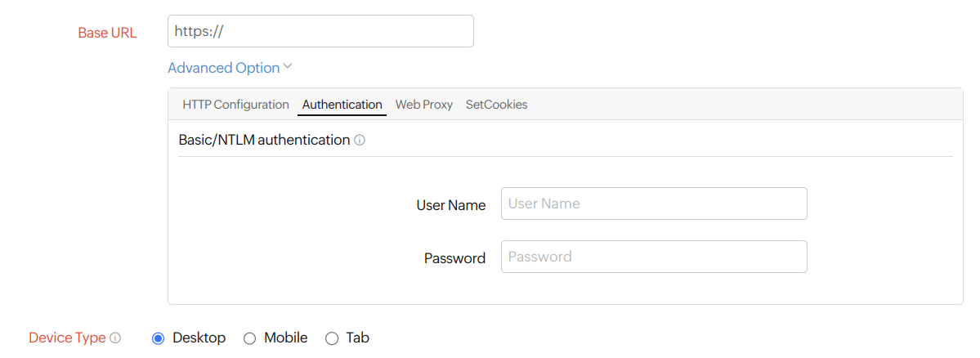Switch to the Web Proxy tab
This screenshot has width=980, height=358.
click(423, 105)
